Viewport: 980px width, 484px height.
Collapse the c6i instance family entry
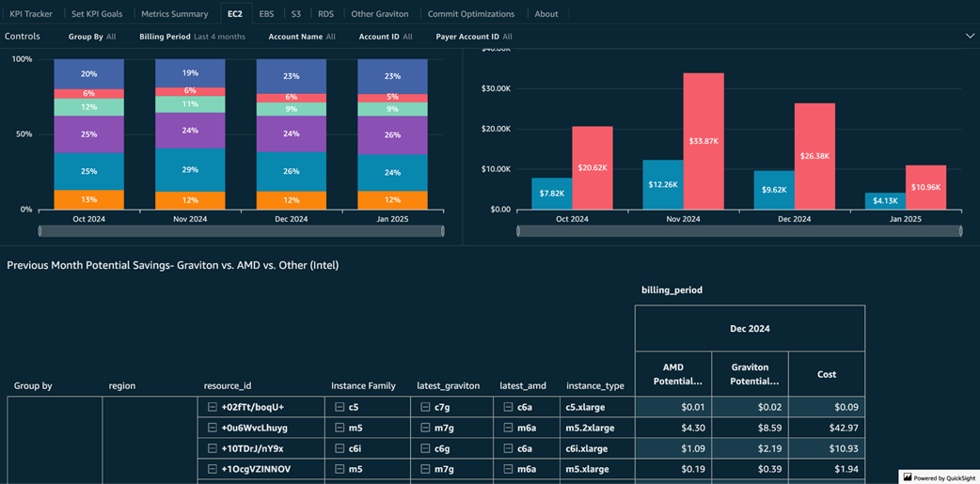point(340,448)
